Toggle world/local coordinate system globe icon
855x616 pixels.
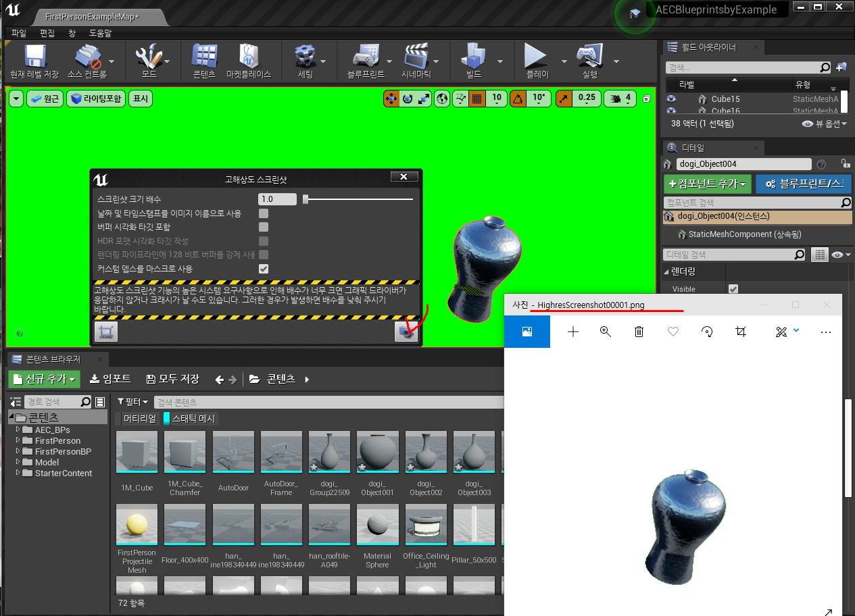(x=442, y=99)
